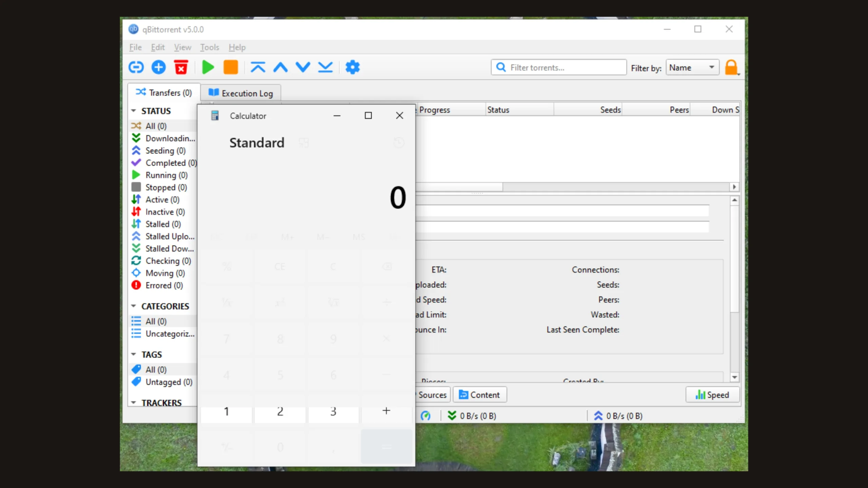The image size is (868, 488).
Task: Open the Help menu
Action: (237, 47)
